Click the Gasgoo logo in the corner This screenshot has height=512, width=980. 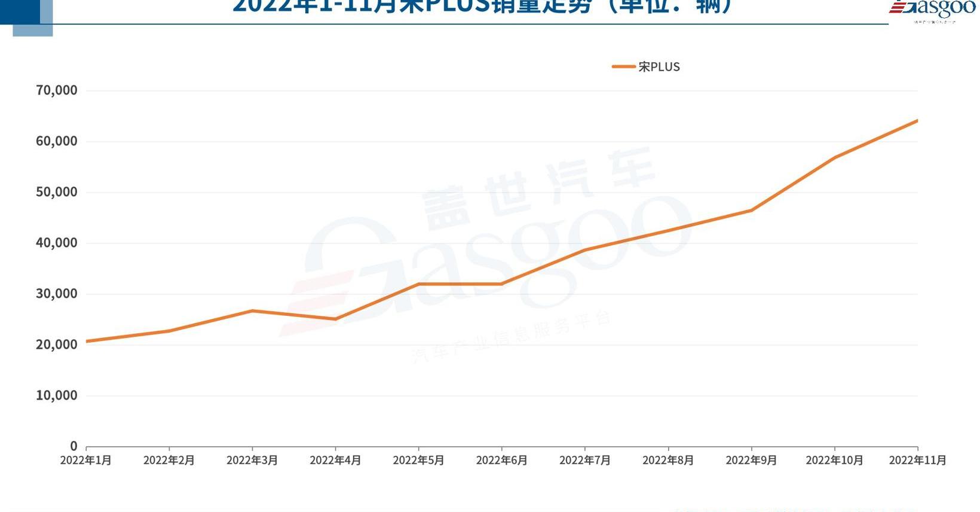coord(932,11)
